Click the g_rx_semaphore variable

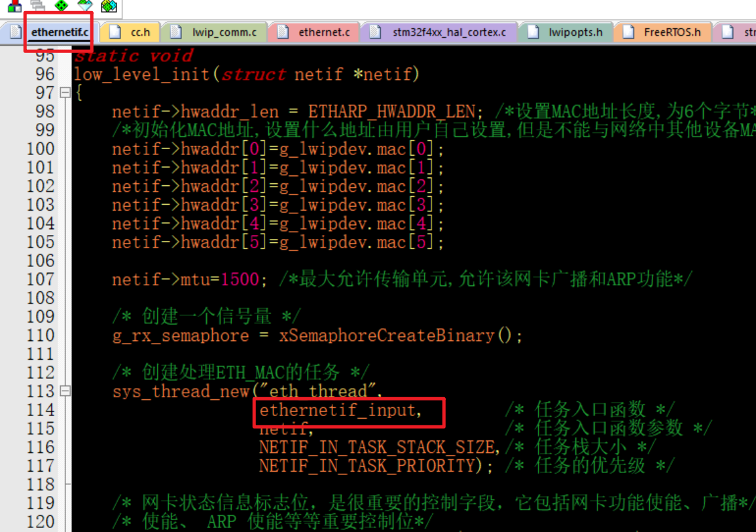(x=181, y=336)
